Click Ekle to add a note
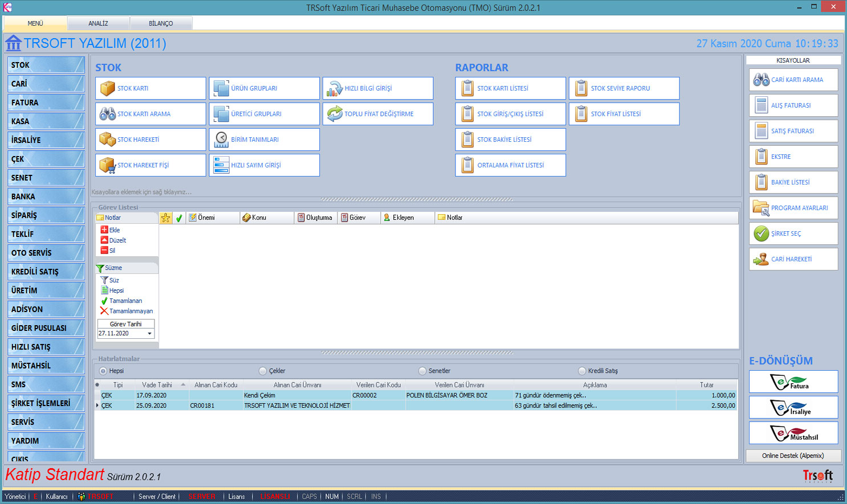This screenshot has height=504, width=847. (111, 230)
